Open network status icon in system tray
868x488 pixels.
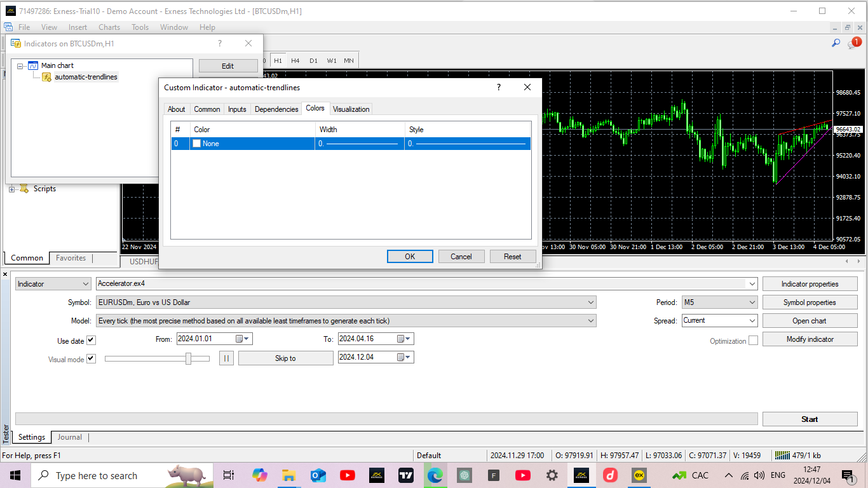[x=744, y=475]
